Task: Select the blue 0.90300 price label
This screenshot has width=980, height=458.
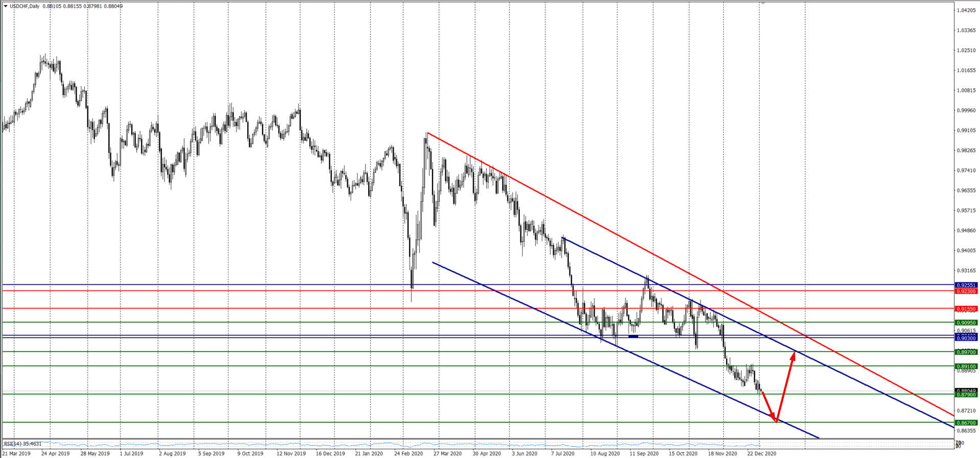Action: coord(966,339)
